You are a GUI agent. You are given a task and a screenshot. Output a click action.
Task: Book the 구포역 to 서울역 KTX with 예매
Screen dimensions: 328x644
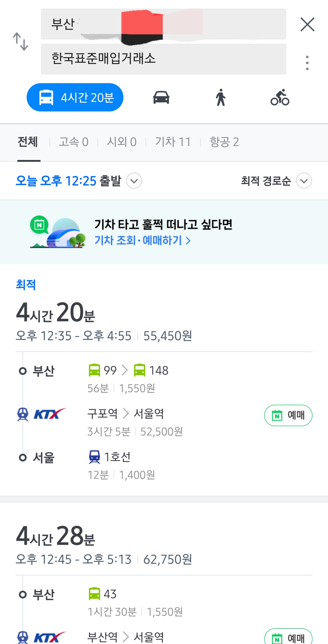288,415
